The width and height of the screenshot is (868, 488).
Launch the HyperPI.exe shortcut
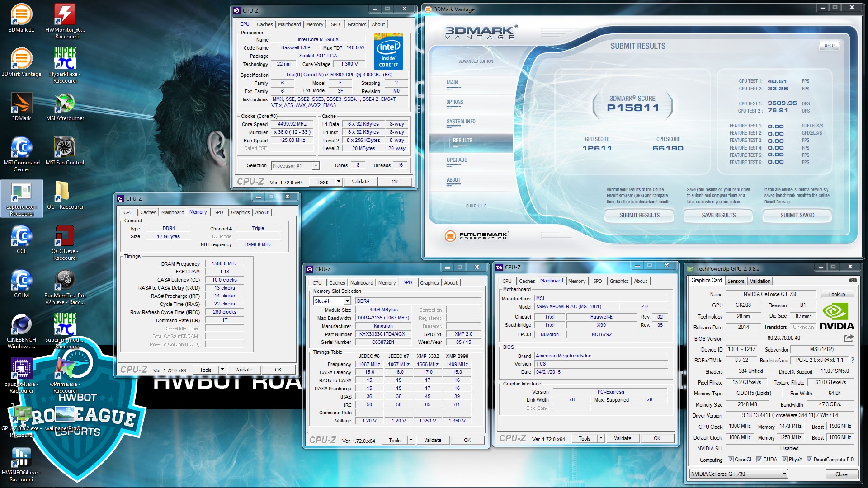pyautogui.click(x=65, y=66)
